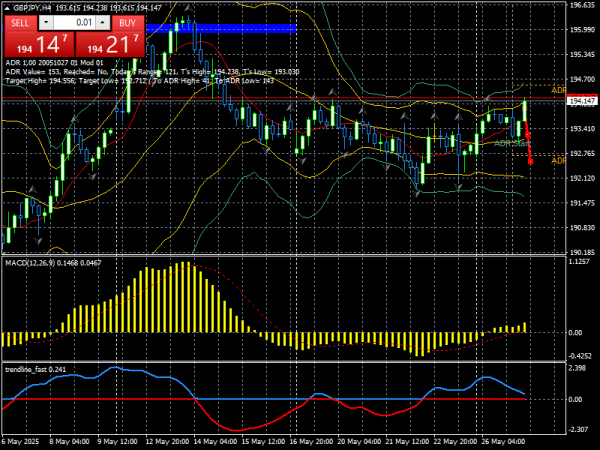Click the 6 May 2025 date label
600x450 pixels.
tap(20, 441)
